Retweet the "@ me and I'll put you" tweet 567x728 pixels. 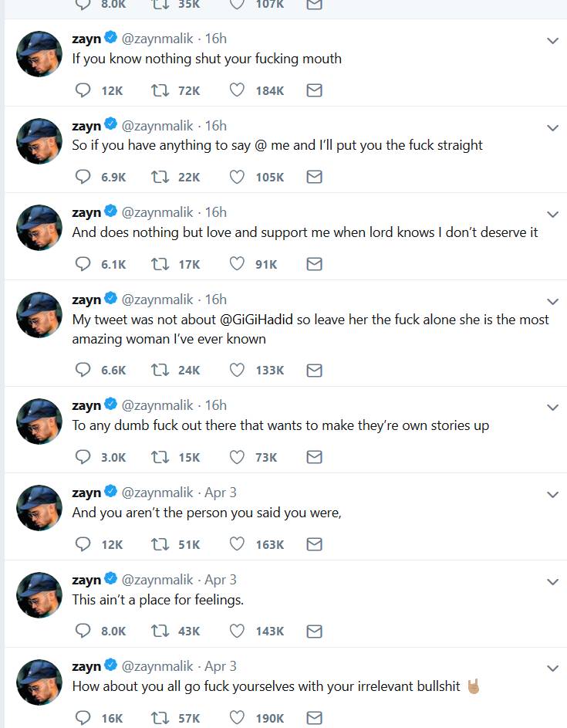click(x=160, y=177)
